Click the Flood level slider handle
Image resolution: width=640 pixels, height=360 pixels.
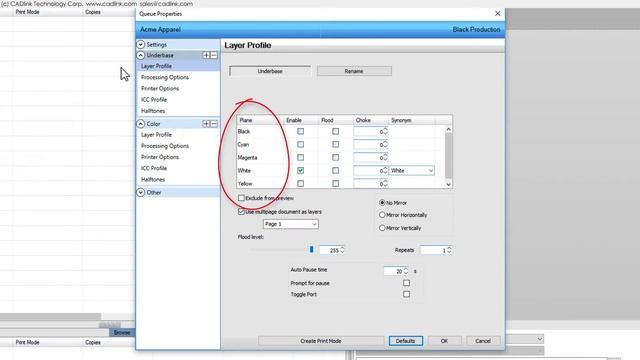(x=311, y=249)
